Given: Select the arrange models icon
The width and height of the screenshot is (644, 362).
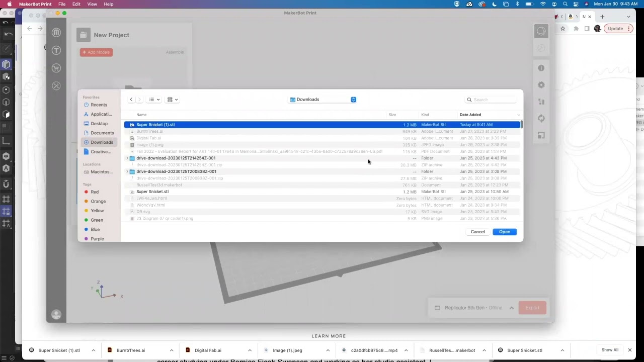Looking at the screenshot, I should 541,102.
